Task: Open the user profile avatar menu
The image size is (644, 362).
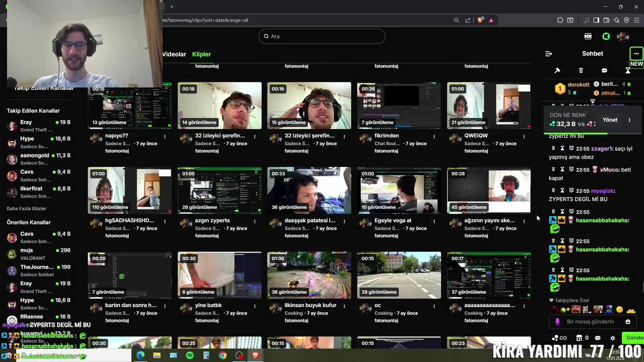Action: [623, 36]
